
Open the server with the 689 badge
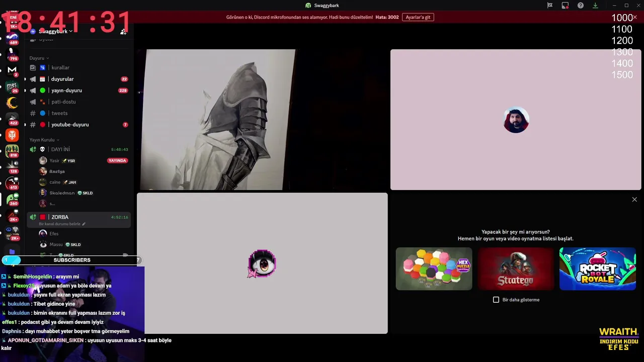pos(13,38)
